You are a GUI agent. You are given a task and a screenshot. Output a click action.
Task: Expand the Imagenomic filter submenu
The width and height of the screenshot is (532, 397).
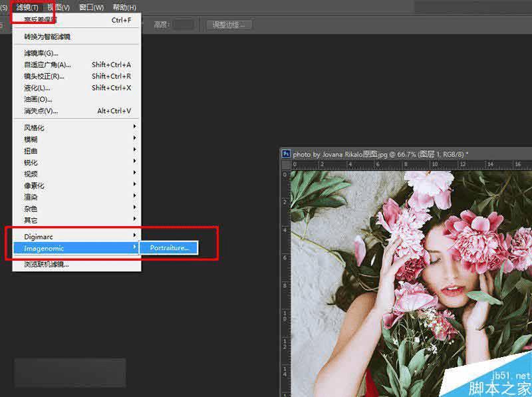pyautogui.click(x=76, y=248)
